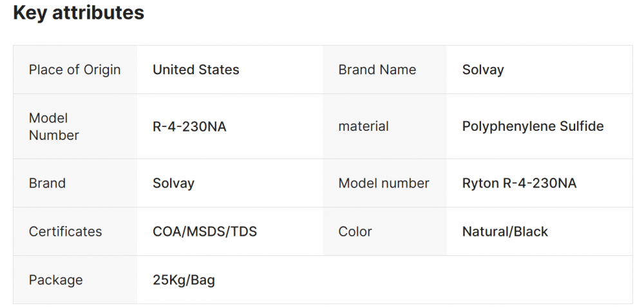The image size is (644, 308).
Task: Select the Ryton R-4-230NA value
Action: click(519, 183)
